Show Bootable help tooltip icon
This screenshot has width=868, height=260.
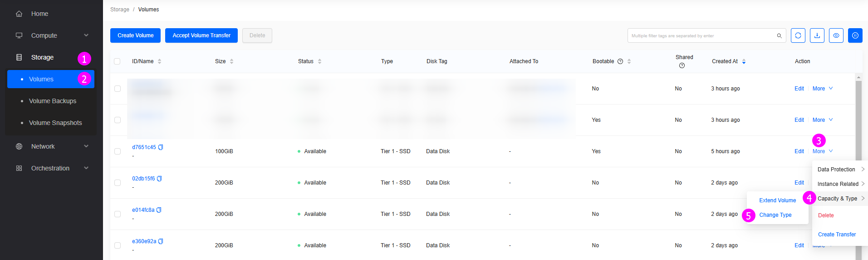620,61
